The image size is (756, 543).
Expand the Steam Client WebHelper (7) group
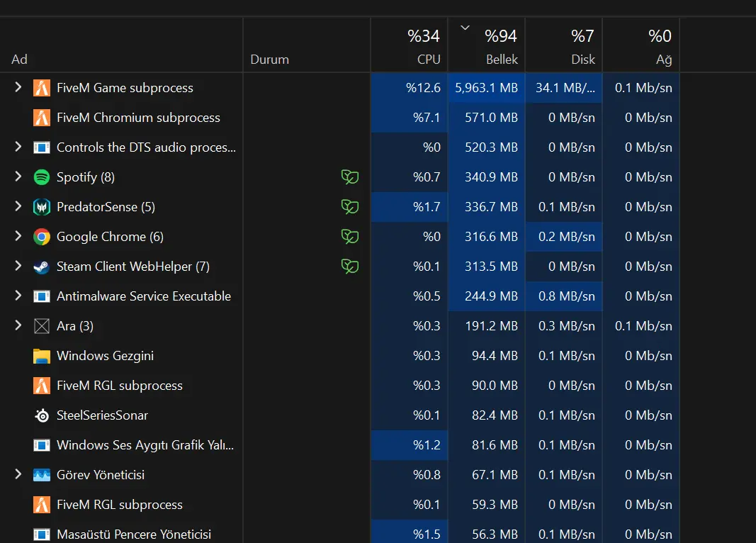pyautogui.click(x=18, y=266)
